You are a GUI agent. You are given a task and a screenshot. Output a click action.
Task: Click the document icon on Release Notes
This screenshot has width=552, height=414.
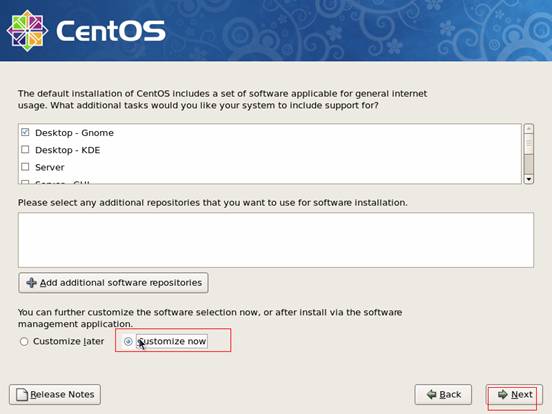[x=22, y=394]
